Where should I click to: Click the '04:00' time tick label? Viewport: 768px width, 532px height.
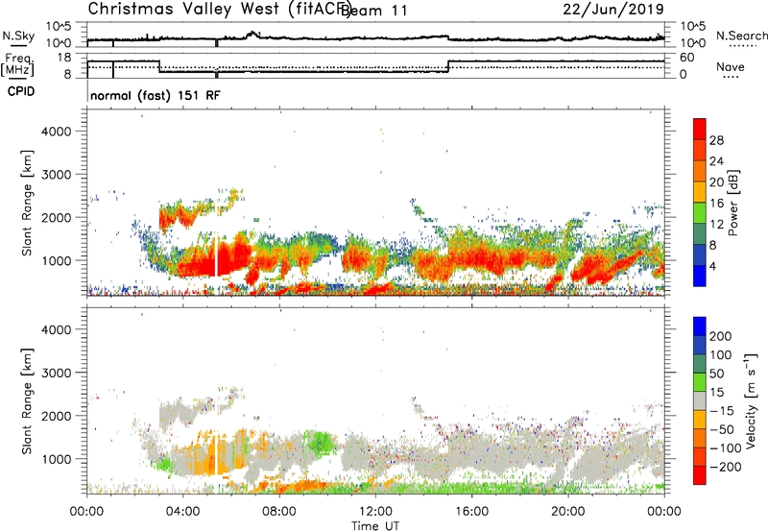[x=182, y=511]
